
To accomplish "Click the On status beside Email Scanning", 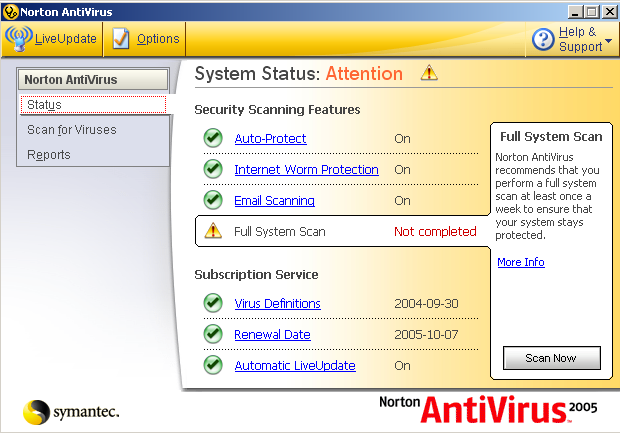I will click(403, 200).
